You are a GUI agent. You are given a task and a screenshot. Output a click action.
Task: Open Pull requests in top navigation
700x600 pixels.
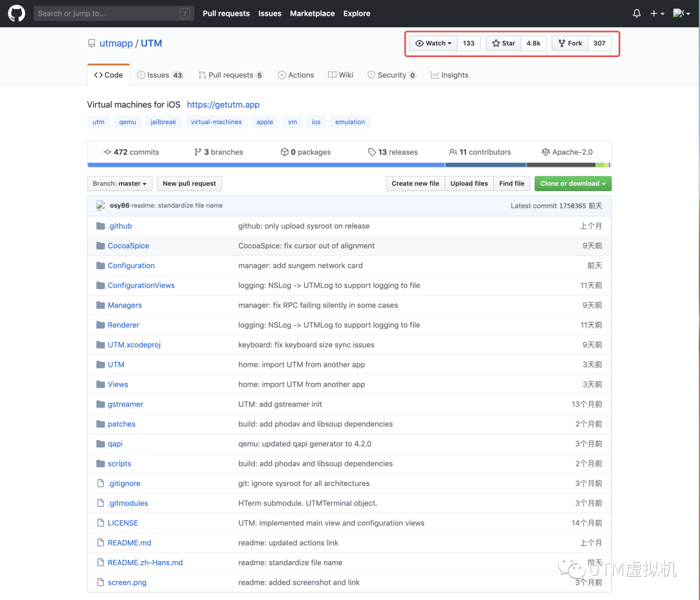tap(226, 14)
